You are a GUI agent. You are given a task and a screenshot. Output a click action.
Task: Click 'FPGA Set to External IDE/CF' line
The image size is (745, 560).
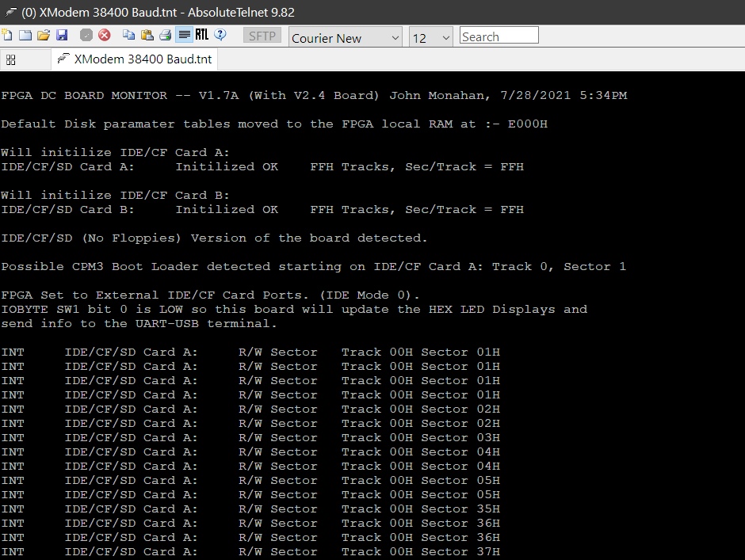(211, 295)
